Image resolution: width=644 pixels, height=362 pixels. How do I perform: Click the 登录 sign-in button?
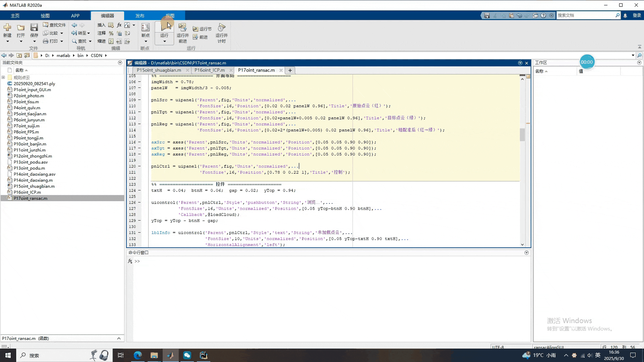pyautogui.click(x=636, y=15)
